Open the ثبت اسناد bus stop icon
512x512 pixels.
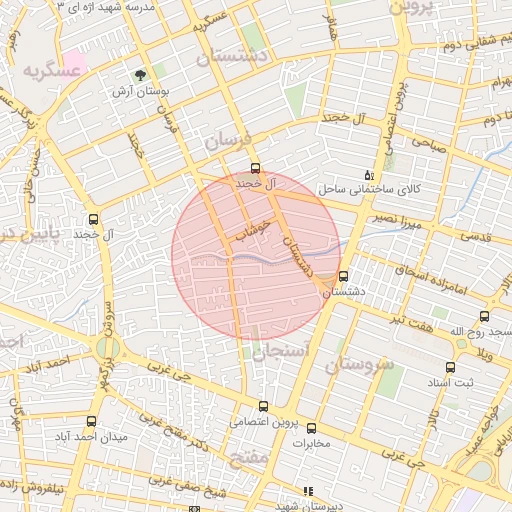point(450,368)
